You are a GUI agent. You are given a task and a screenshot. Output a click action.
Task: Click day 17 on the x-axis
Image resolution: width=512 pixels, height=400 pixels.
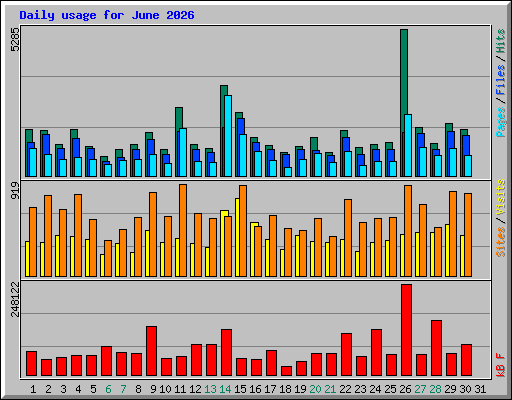(x=270, y=389)
